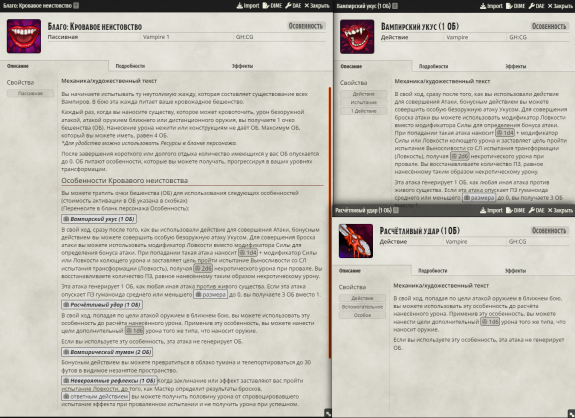Open the Невероятные рефлексы (1 ОБ) link
This screenshot has height=418, width=575.
pos(109,381)
